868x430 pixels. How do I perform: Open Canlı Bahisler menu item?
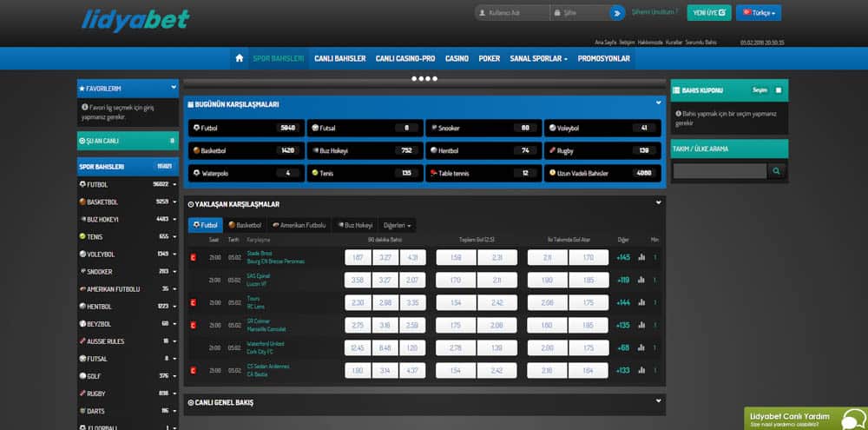point(340,58)
